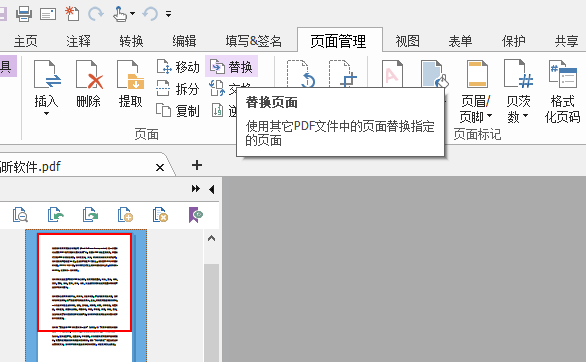Create new document with starred page icon
The image size is (586, 362).
(x=72, y=13)
